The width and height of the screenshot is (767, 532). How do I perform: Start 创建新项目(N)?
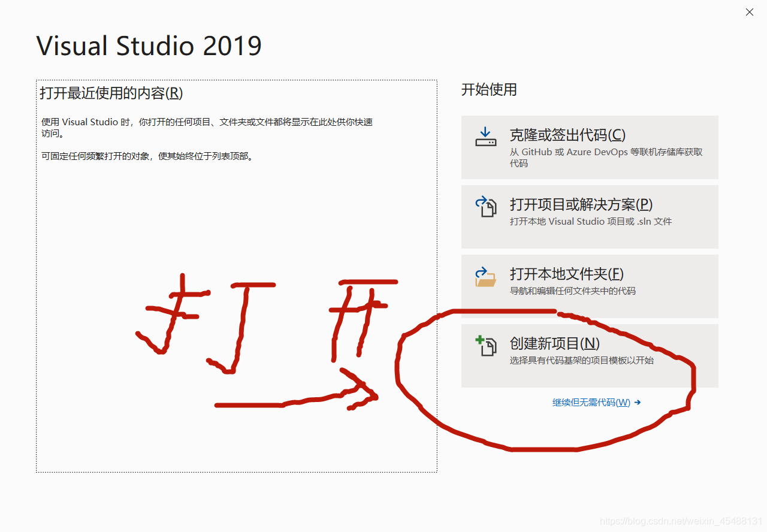(x=590, y=356)
